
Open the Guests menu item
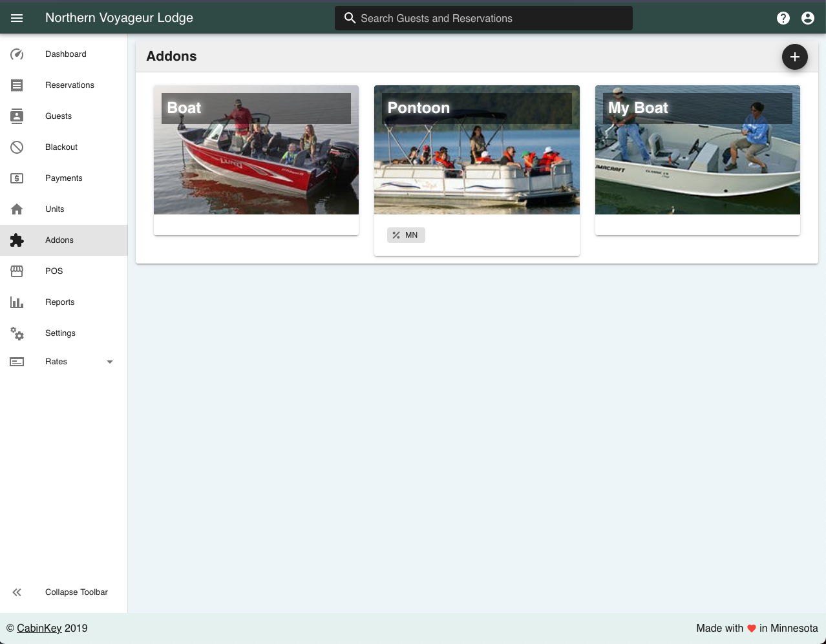pos(58,116)
